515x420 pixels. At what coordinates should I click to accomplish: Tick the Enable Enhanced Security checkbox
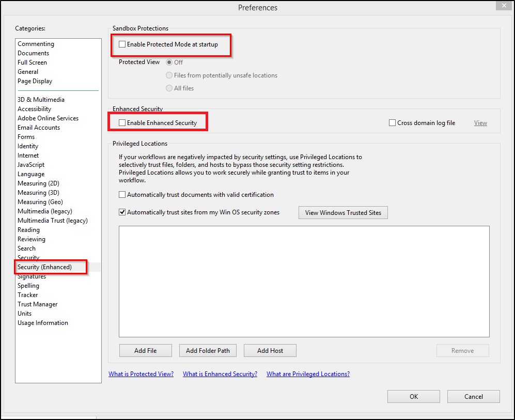click(x=122, y=123)
